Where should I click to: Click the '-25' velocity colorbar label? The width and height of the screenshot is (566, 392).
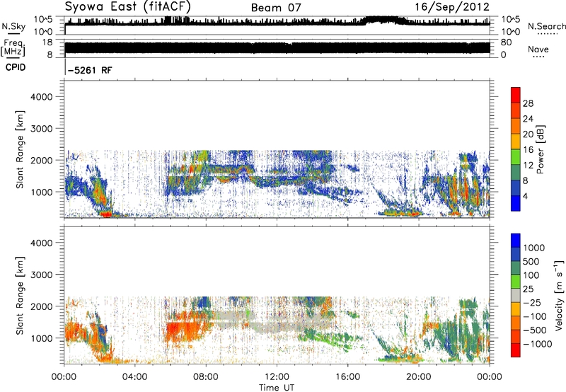tap(532, 303)
